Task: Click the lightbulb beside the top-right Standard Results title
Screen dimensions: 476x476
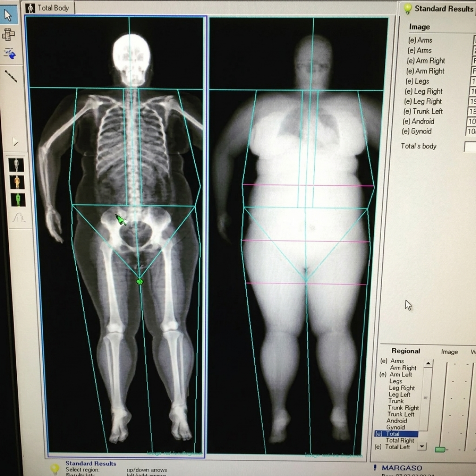Action: click(x=407, y=8)
